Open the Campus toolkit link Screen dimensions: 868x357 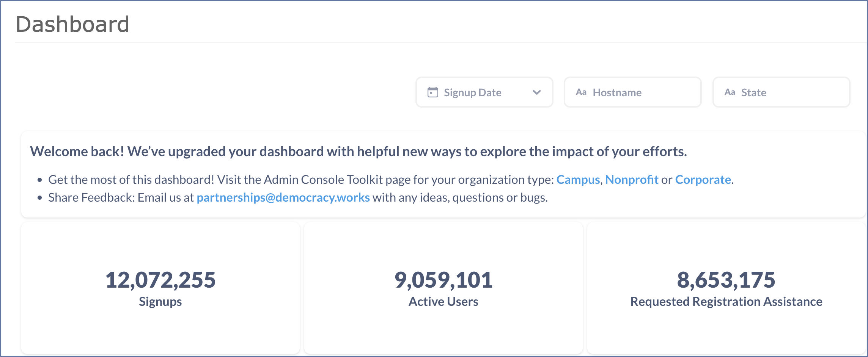pos(578,180)
